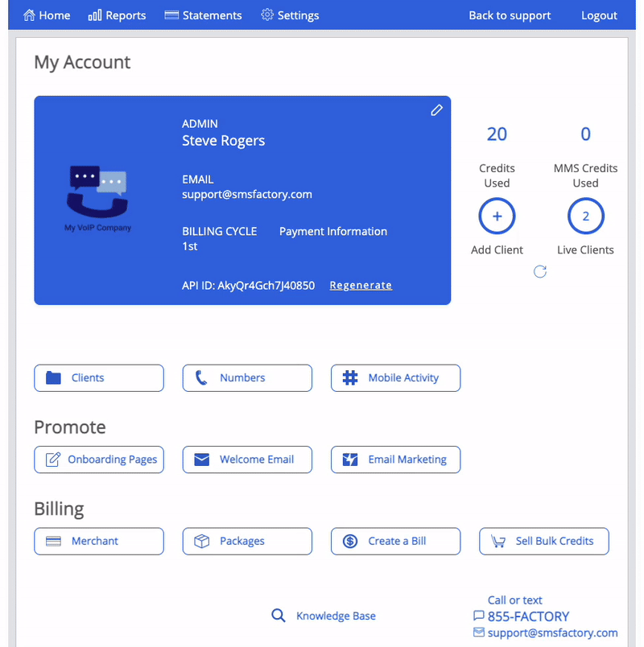Click the profile card email support@smsfactory.com

point(247,195)
